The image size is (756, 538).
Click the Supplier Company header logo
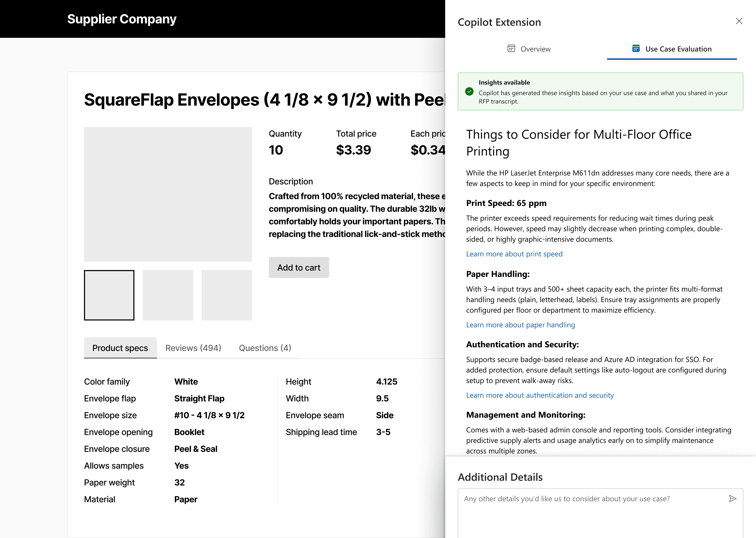point(122,19)
